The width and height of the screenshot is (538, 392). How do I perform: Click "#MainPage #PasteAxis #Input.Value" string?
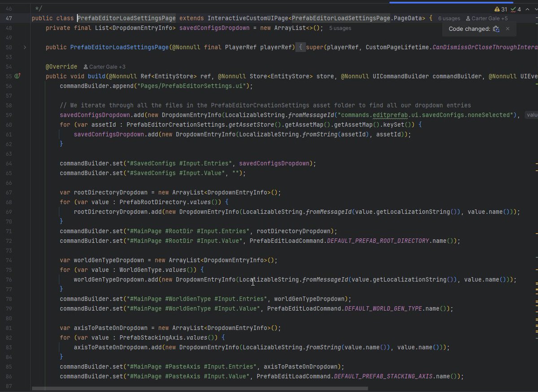189,376
